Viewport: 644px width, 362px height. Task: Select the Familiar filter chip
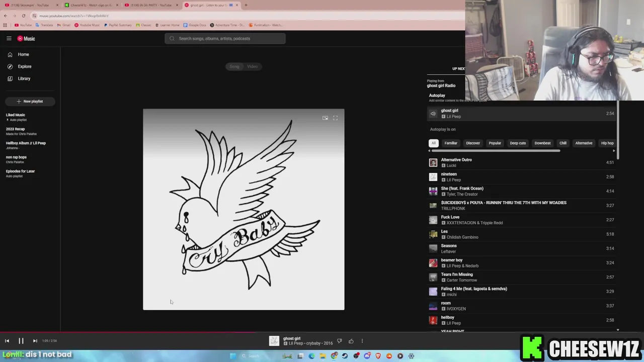click(x=451, y=143)
